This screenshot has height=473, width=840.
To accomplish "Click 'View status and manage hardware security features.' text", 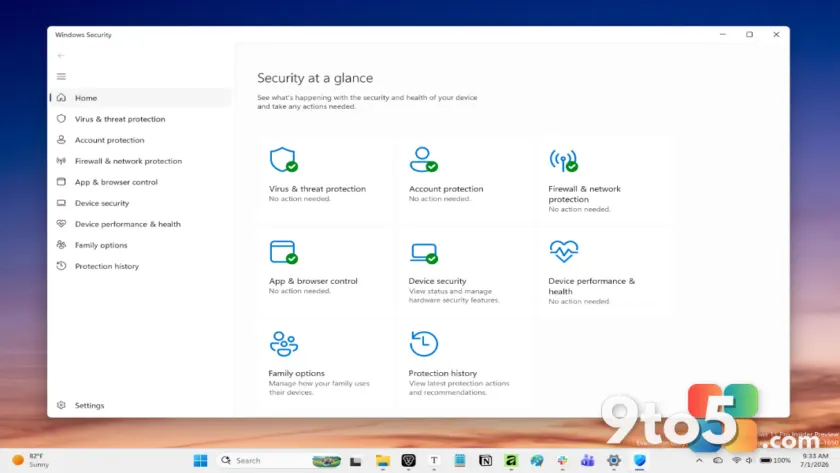I will tap(454, 296).
